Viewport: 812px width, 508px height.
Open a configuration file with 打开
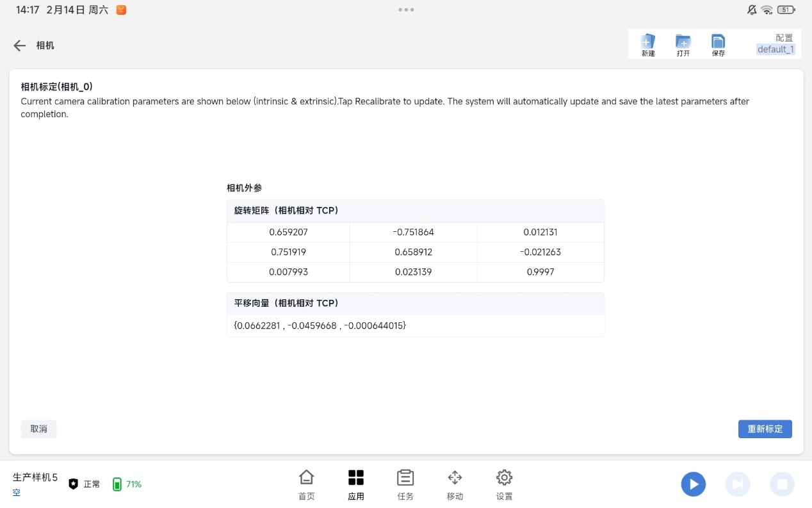[x=683, y=45]
